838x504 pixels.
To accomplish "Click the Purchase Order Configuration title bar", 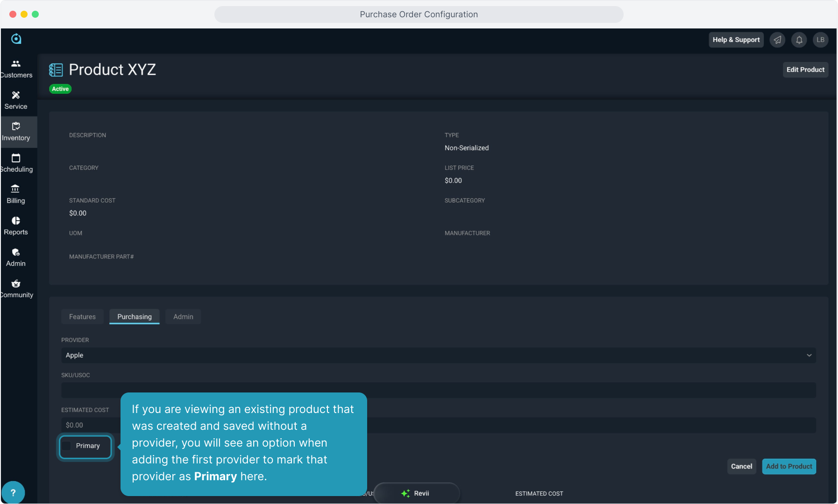I will click(x=419, y=14).
